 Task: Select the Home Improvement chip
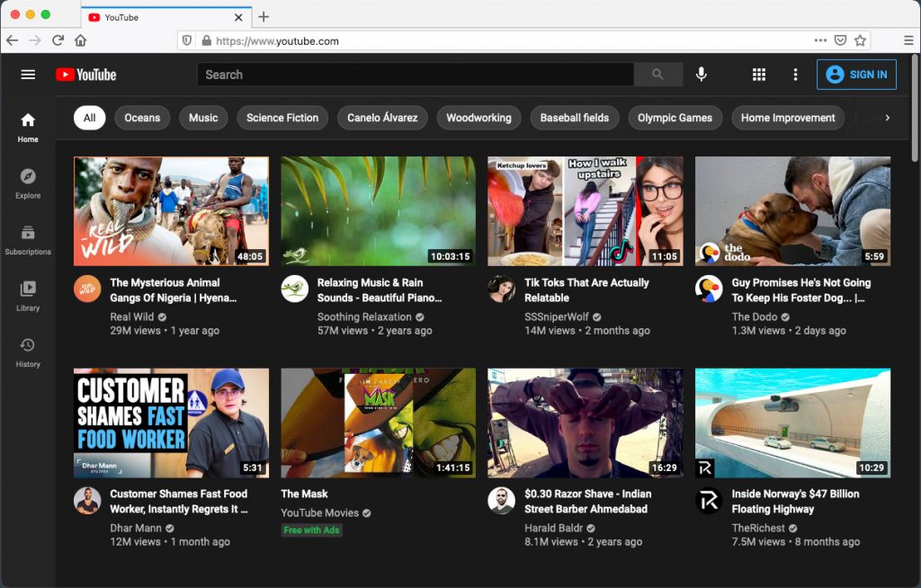(x=788, y=118)
